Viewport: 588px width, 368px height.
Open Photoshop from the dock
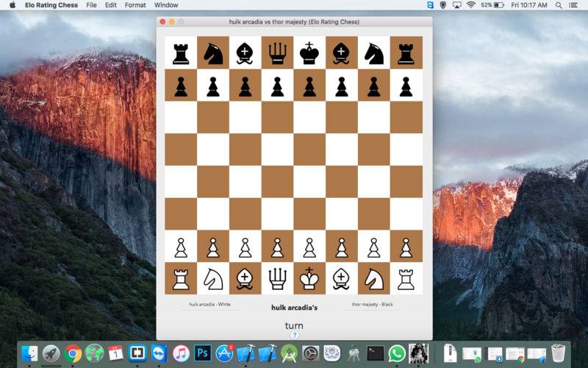pyautogui.click(x=203, y=353)
